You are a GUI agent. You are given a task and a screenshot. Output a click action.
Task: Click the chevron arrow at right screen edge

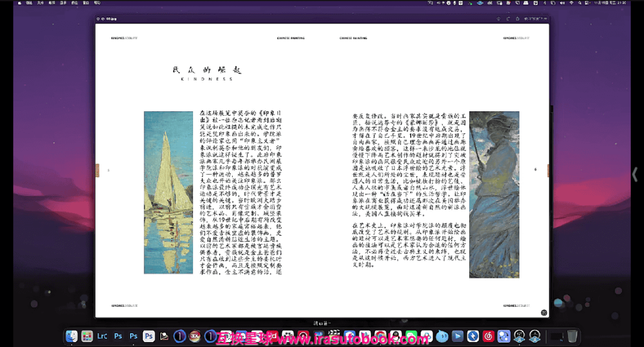pyautogui.click(x=635, y=175)
